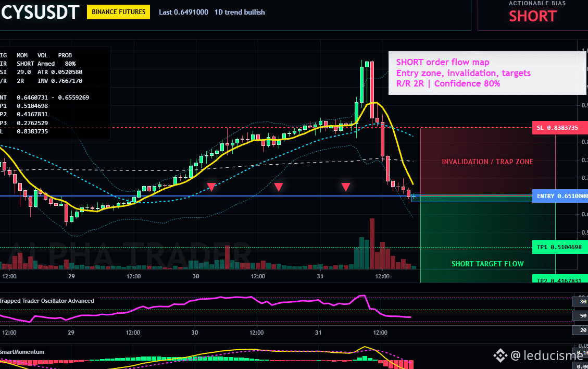The height and width of the screenshot is (369, 588).
Task: Click the '29' date label on the main chart axis
Action: click(71, 276)
